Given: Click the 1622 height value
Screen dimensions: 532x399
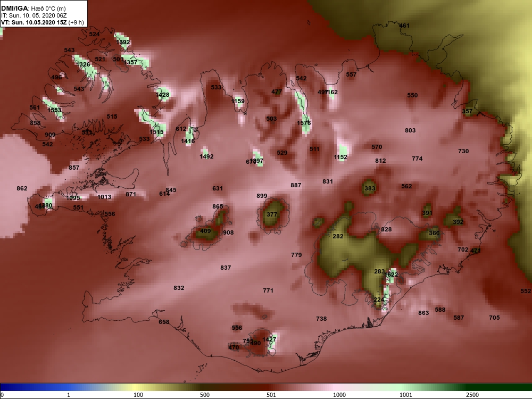Looking at the screenshot, I should (x=392, y=274).
